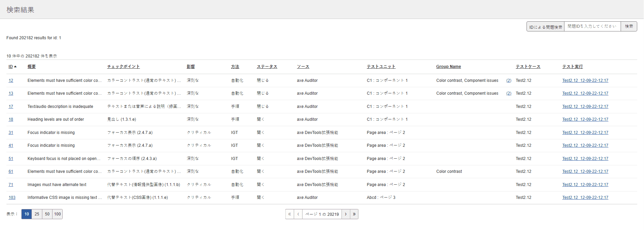Sort by the テストユニット column header
The image size is (644, 230).
[381, 67]
